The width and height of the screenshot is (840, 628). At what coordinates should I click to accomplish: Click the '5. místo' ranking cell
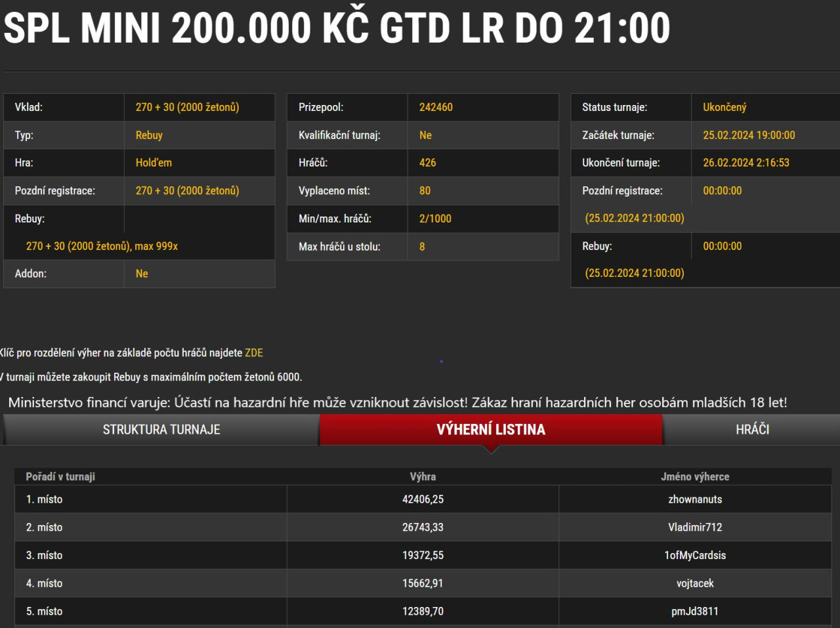point(150,612)
